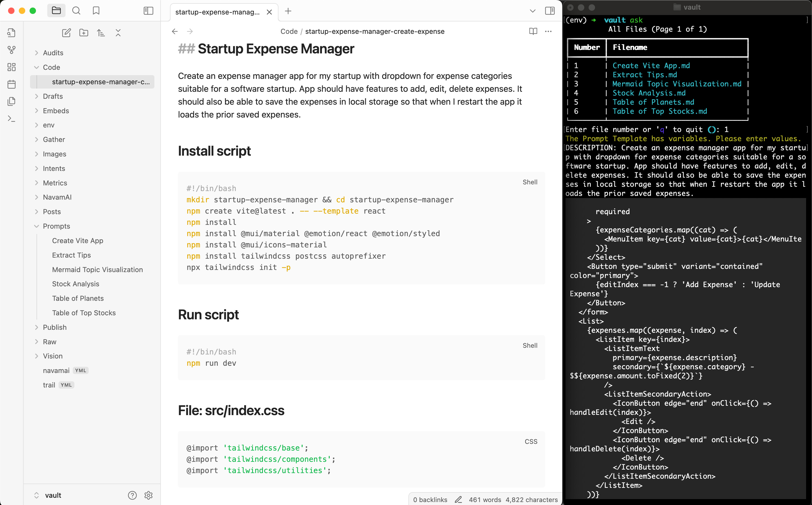Open the Stock Analysis note

[x=75, y=284]
